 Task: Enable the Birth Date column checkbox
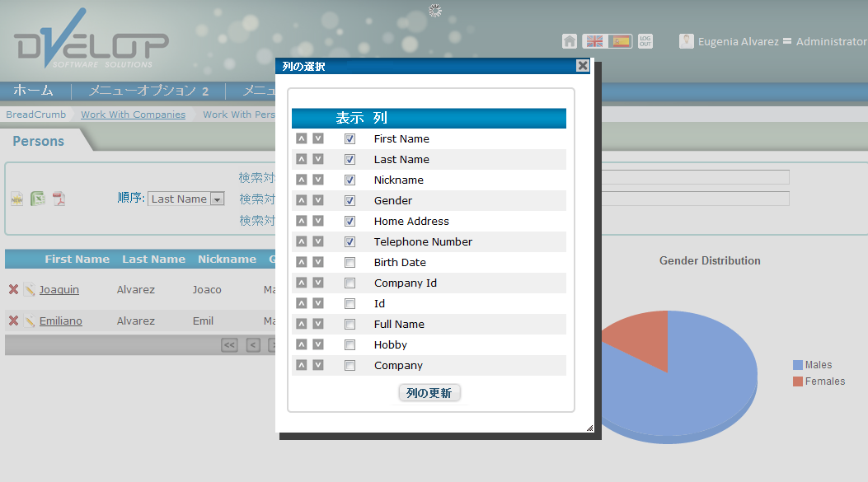pyautogui.click(x=350, y=262)
